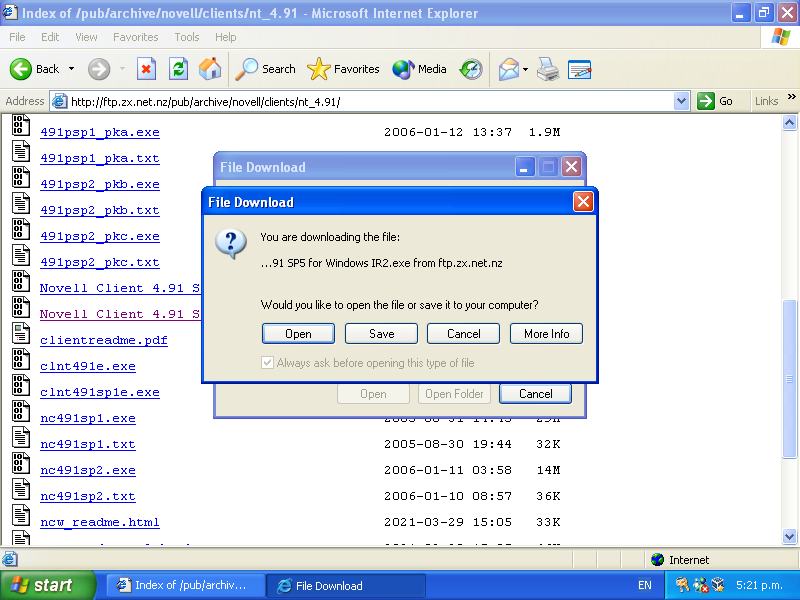
Task: Click the PDF icon beside clientreadme.pdf
Action: [20, 333]
